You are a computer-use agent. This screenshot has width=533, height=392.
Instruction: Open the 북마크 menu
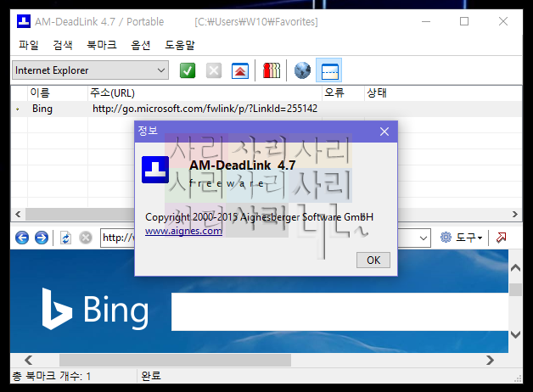coord(102,45)
